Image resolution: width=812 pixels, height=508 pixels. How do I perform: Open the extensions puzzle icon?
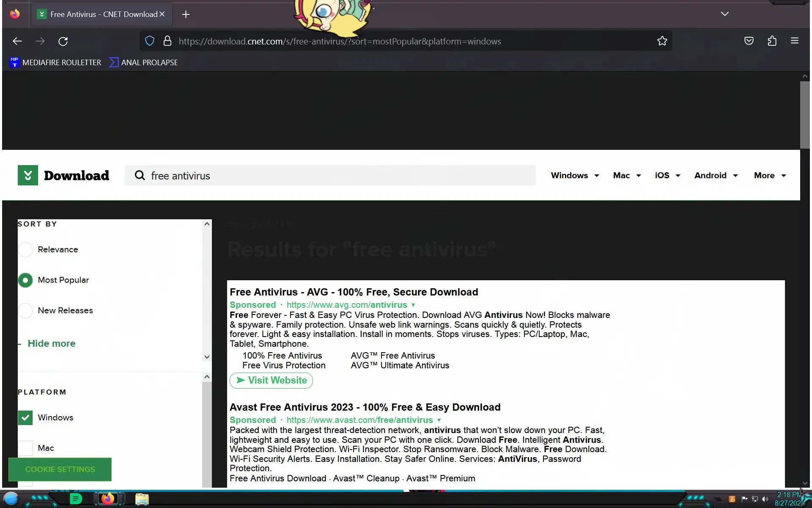772,41
